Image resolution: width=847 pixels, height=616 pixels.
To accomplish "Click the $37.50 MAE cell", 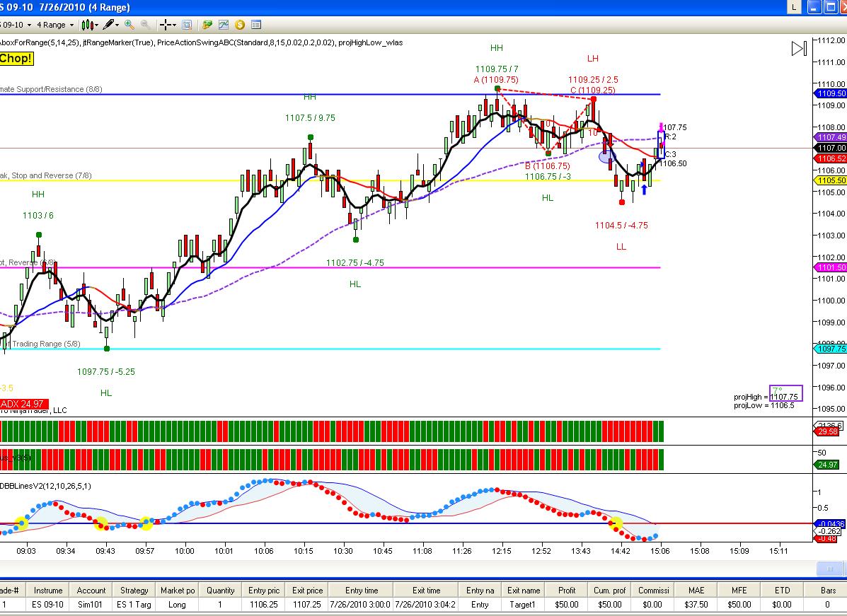I will 696,604.
